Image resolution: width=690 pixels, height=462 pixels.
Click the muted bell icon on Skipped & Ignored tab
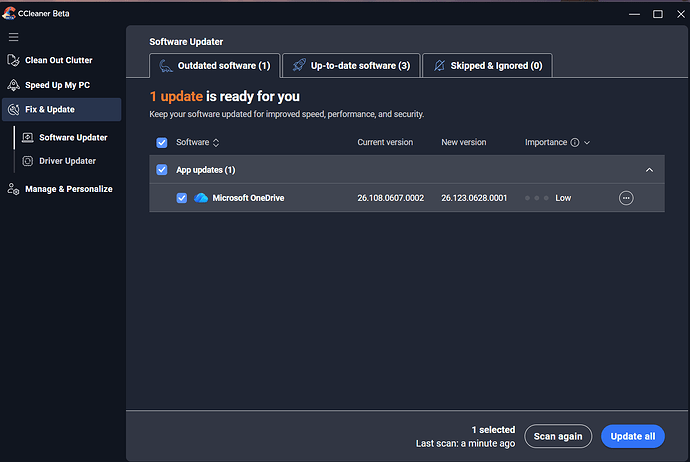coord(439,66)
